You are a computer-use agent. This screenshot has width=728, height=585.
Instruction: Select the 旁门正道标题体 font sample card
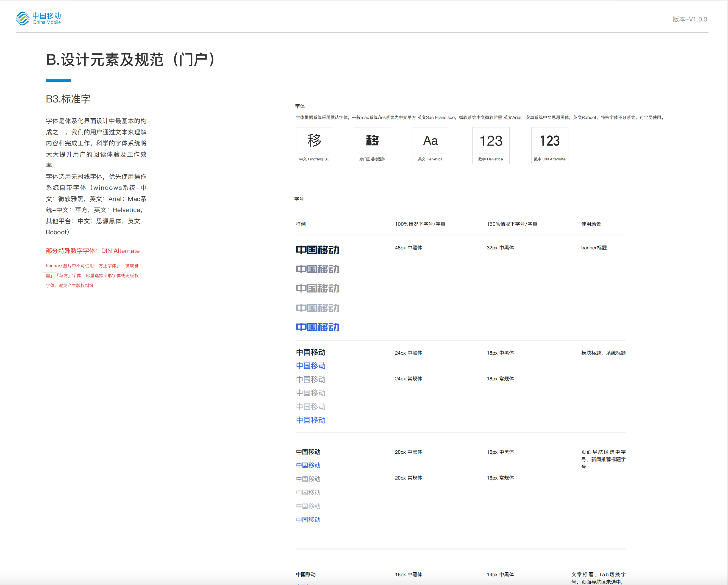[372, 146]
